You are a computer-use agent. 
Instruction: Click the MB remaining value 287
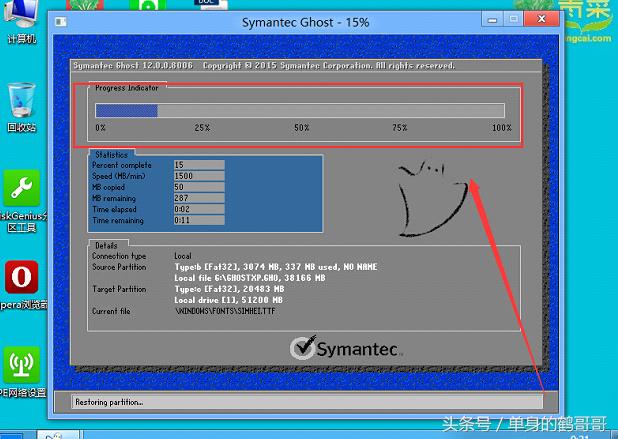click(199, 198)
